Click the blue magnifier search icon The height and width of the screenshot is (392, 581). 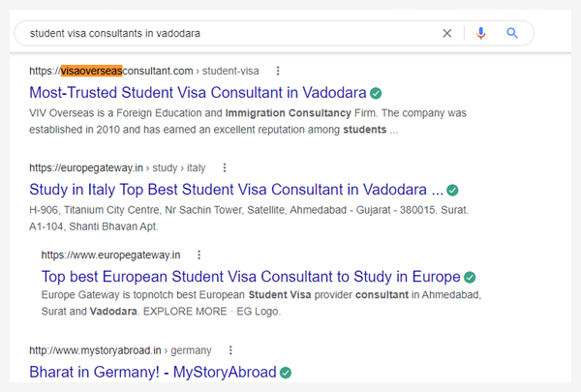click(512, 33)
